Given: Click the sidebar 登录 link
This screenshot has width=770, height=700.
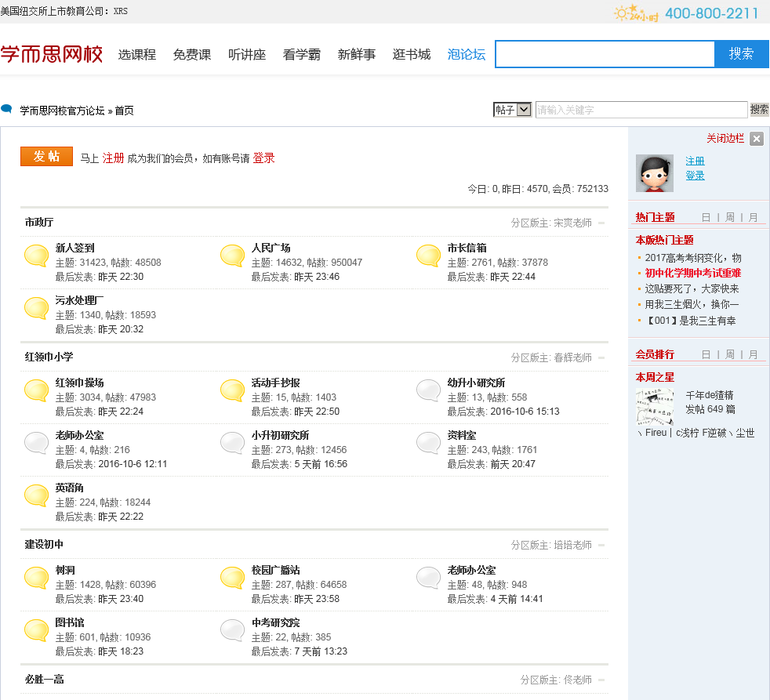Looking at the screenshot, I should coord(695,176).
